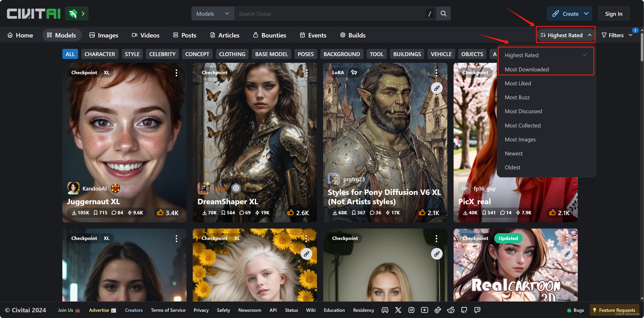Open the Instagram footer icon
Viewport: 644px width, 318px height.
pos(411,310)
